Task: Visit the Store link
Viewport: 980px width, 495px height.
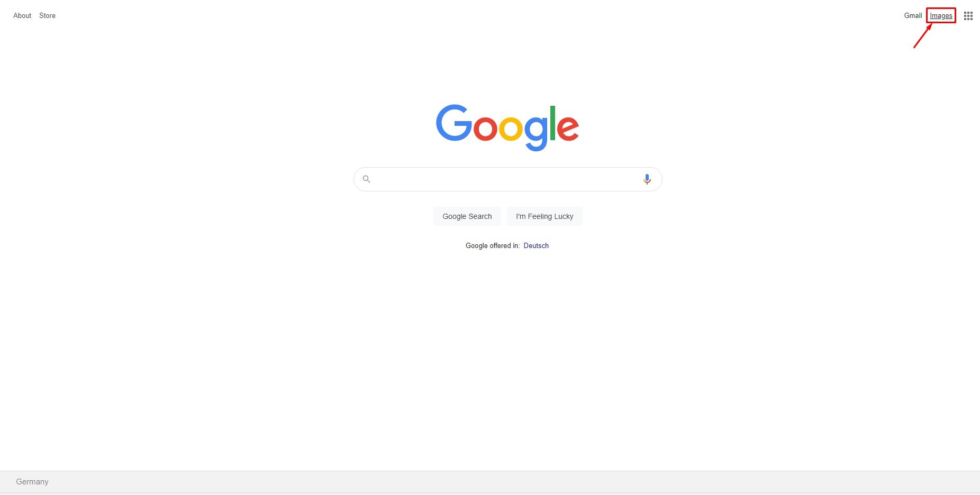Action: [x=47, y=16]
